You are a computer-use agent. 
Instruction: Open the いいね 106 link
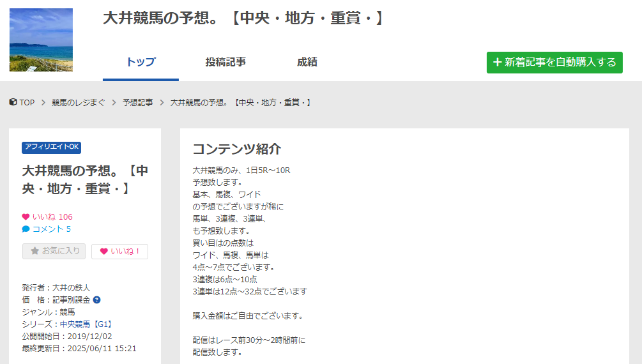pos(52,217)
